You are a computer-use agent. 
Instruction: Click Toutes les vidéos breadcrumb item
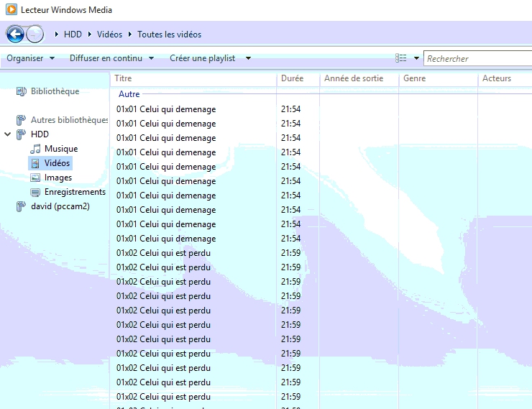pos(169,34)
